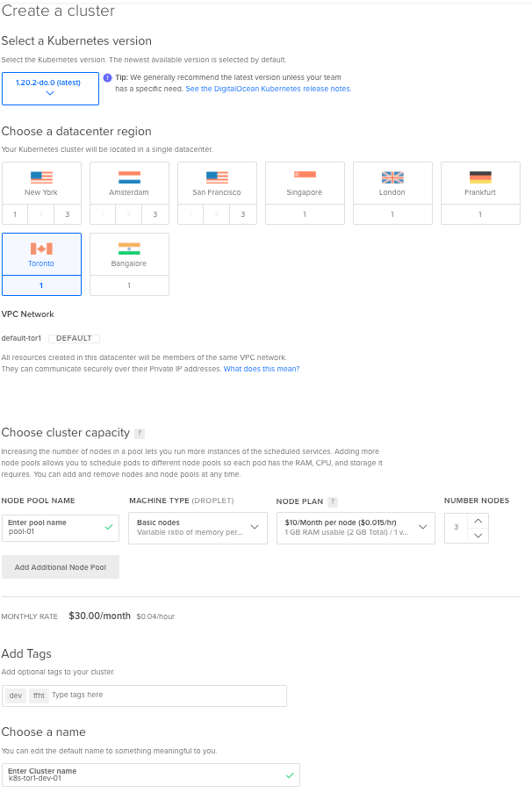Decrease the number of nodes
Viewport: 532px width, 800px height.
478,535
